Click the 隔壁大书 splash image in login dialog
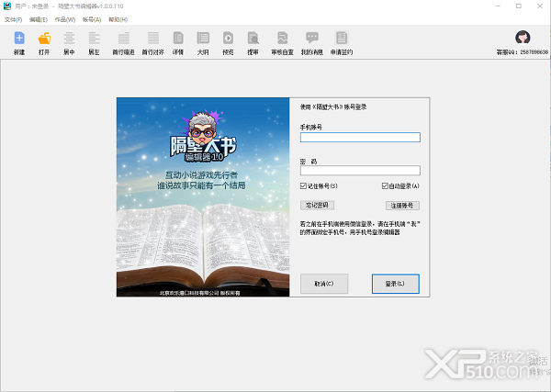Screen dimensions: 551x392 click(203, 197)
